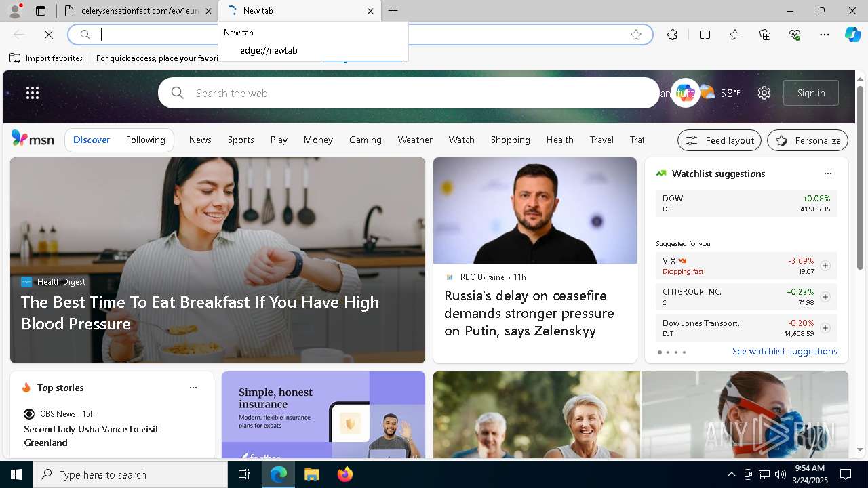
Task: Open the Shopping category
Action: (x=511, y=140)
